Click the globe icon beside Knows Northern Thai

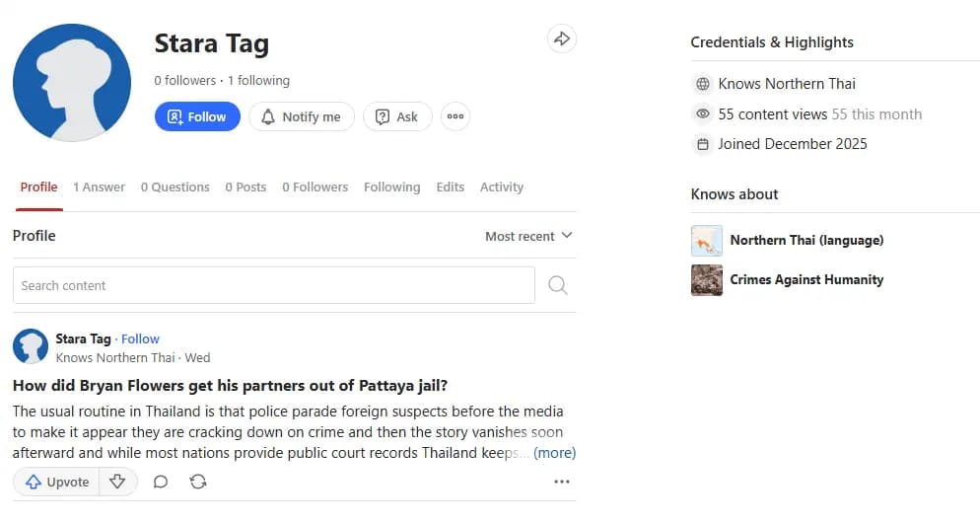(703, 84)
